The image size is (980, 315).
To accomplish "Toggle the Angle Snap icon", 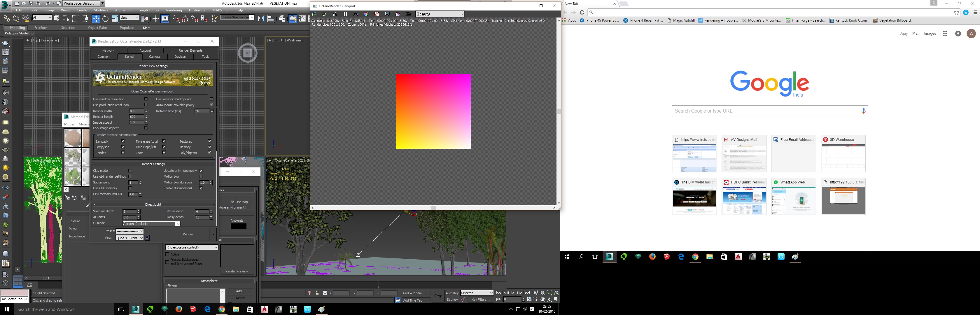I will pos(185,19).
